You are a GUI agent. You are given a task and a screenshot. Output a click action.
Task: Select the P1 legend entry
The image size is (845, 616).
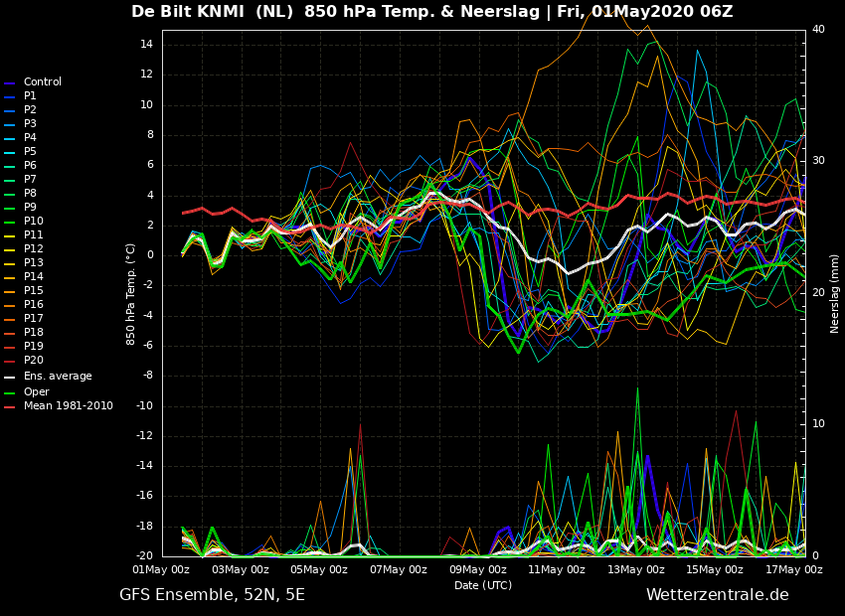(20, 95)
